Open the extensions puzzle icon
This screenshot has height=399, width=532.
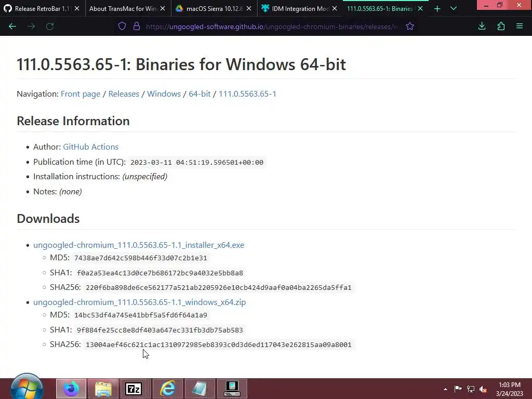click(x=501, y=26)
